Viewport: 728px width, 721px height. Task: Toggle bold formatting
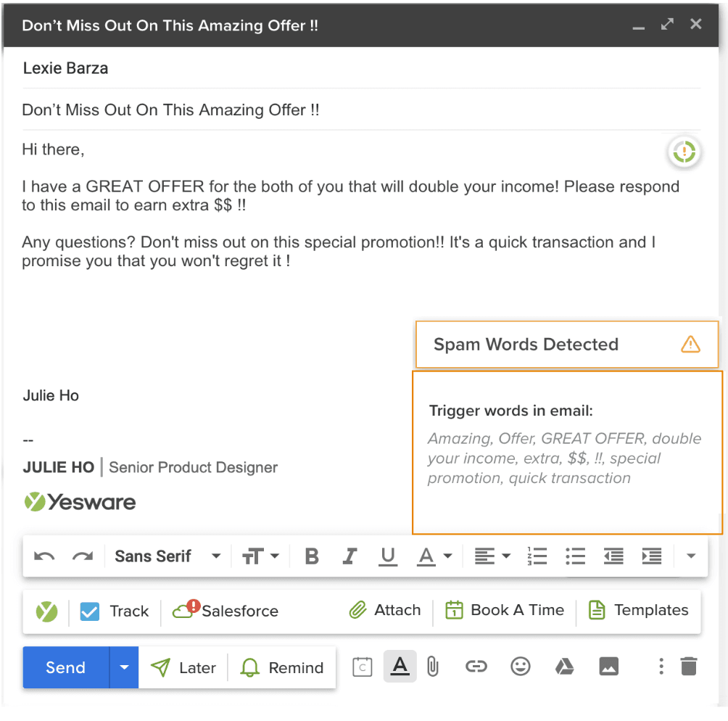click(312, 556)
